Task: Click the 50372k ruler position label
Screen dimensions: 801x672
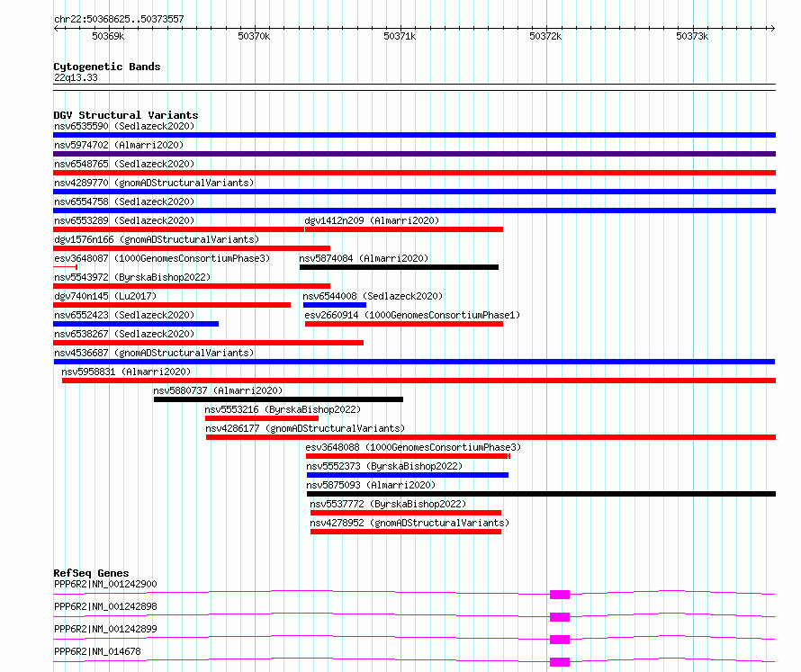Action: [x=545, y=36]
